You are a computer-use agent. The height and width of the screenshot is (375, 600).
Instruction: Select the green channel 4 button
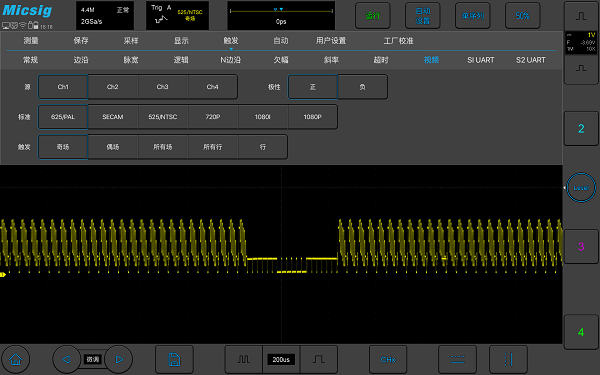click(x=581, y=332)
